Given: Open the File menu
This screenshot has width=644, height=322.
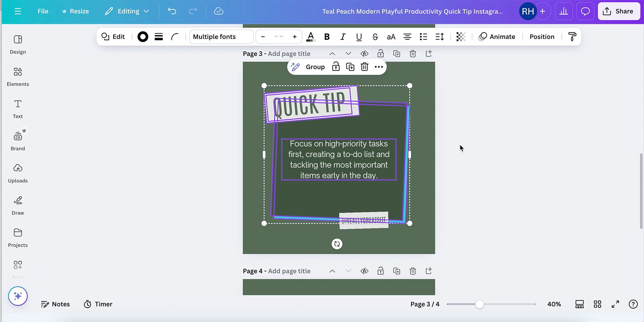Looking at the screenshot, I should (x=43, y=11).
